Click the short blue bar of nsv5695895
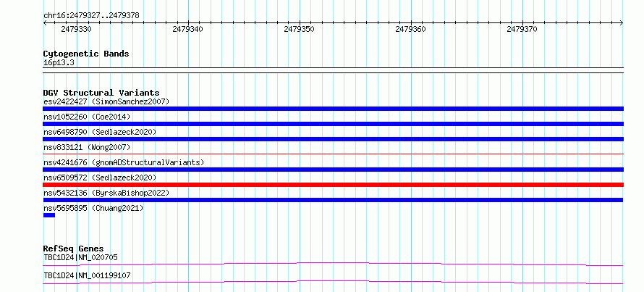The image size is (644, 292). (x=49, y=215)
